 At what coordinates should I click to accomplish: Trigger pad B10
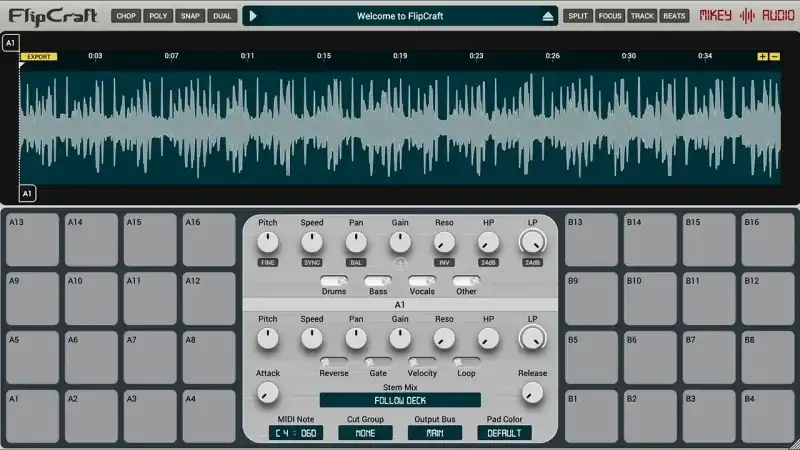pyautogui.click(x=650, y=298)
